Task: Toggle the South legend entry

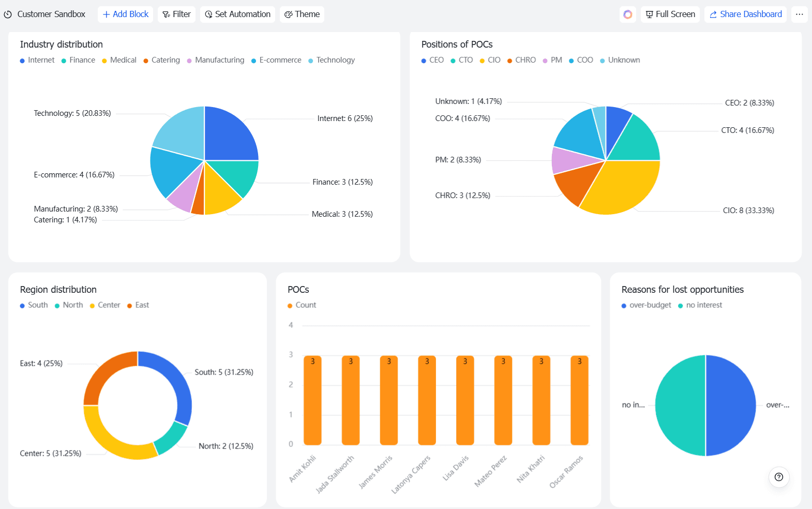Action: click(34, 305)
